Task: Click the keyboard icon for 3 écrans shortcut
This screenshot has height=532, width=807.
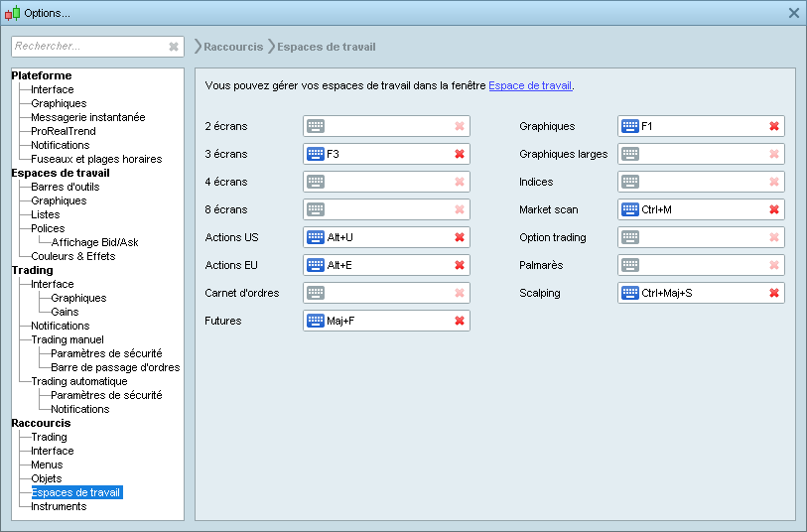Action: point(316,154)
